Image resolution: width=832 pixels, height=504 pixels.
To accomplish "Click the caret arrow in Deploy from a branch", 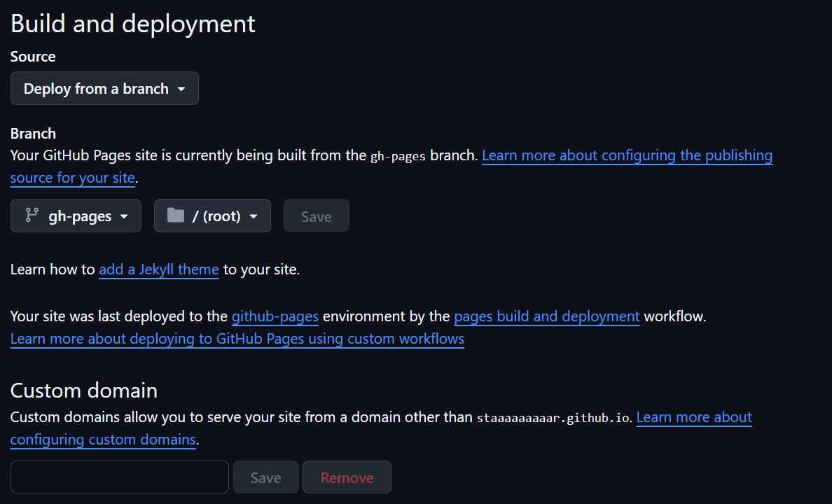I will [x=181, y=89].
